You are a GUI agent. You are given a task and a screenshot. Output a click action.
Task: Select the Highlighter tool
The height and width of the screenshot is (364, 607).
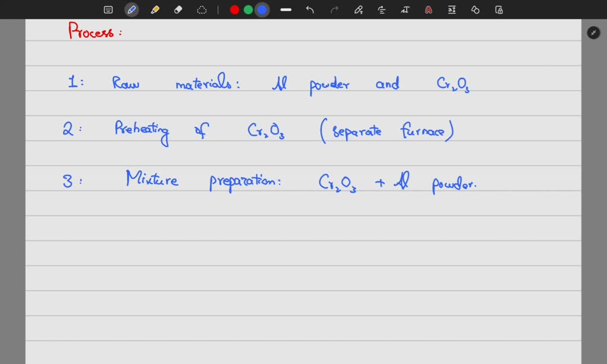click(155, 9)
